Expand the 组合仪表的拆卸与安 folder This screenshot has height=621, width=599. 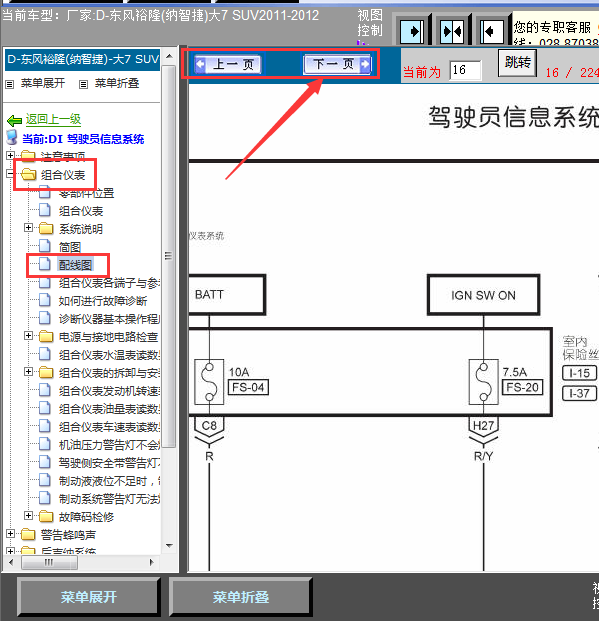click(x=28, y=372)
